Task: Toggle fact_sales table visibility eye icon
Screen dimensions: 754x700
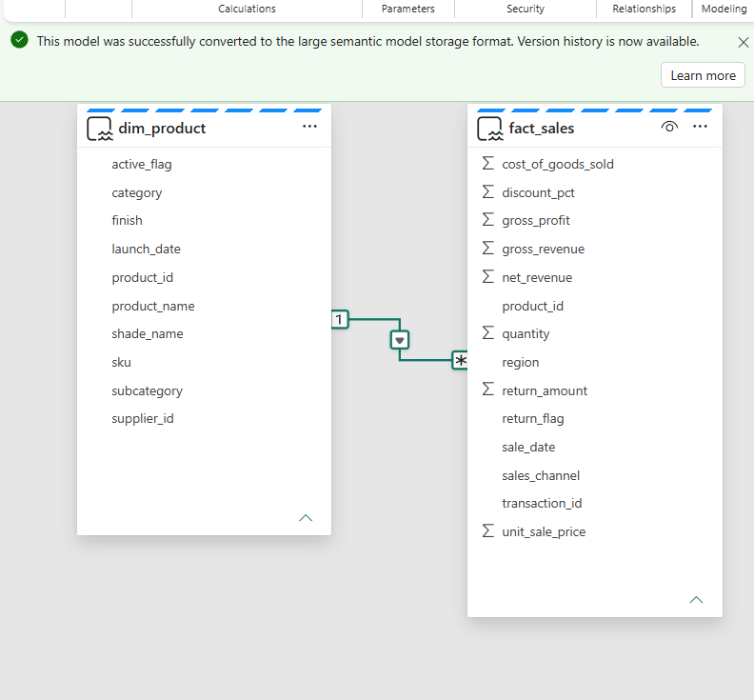Action: (669, 127)
